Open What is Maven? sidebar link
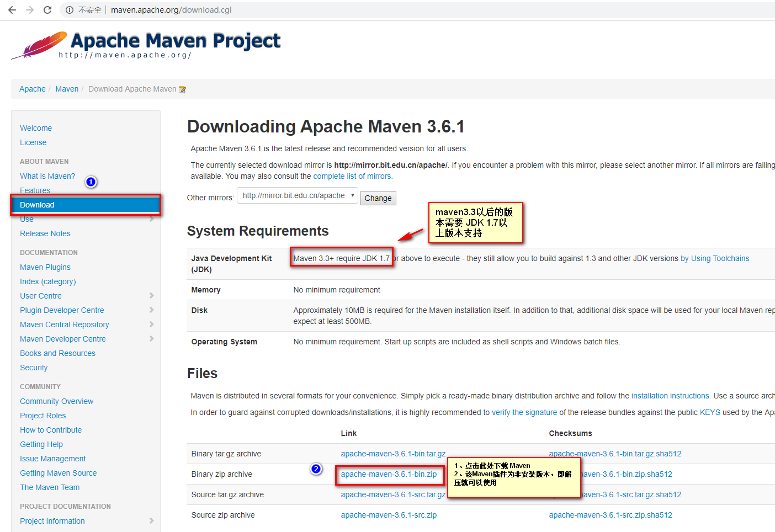 [47, 176]
